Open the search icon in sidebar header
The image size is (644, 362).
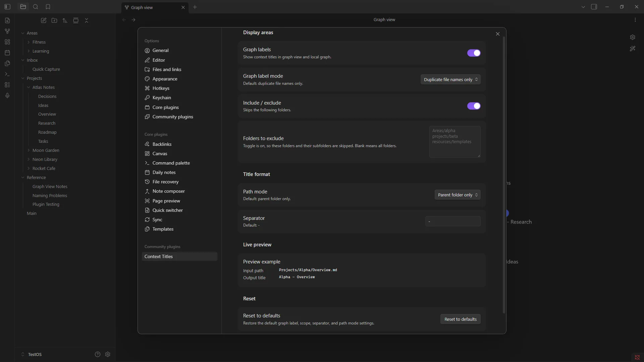[x=36, y=7]
